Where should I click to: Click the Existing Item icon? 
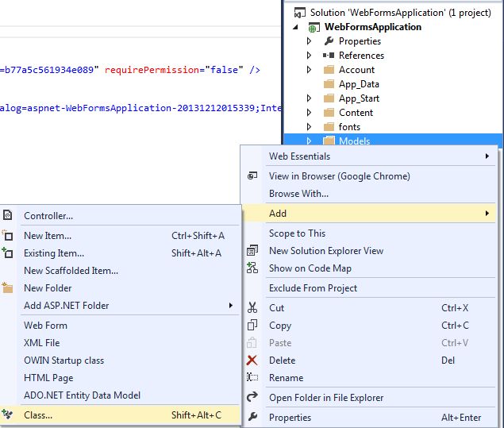pos(7,253)
